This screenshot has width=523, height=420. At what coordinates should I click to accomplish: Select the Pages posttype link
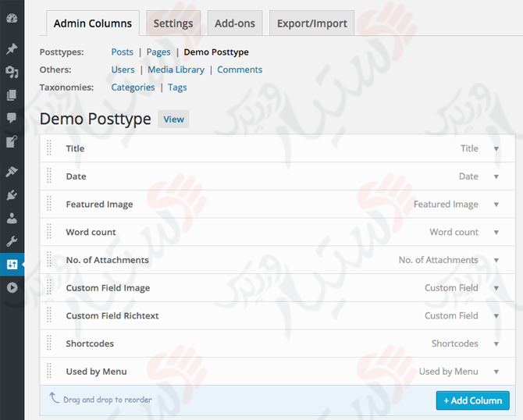coord(158,52)
